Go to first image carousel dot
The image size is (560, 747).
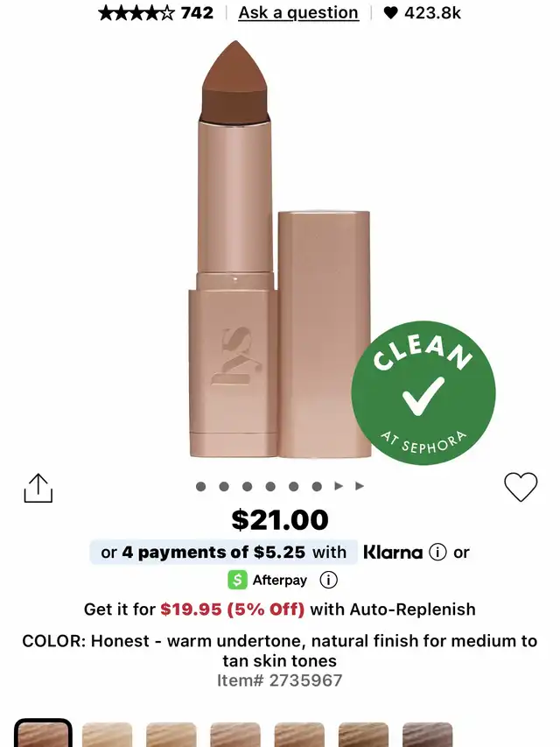(x=201, y=486)
